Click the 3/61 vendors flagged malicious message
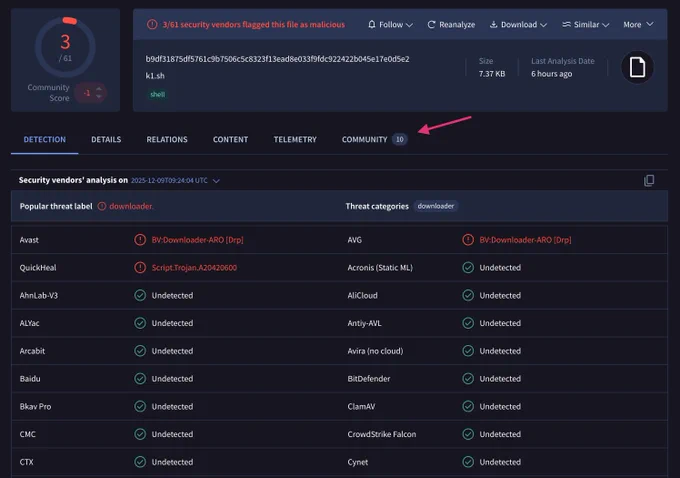Viewport: 680px width, 478px height. click(x=254, y=25)
